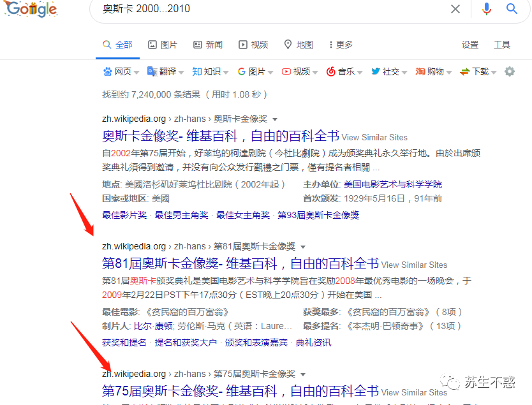The width and height of the screenshot is (532, 405).
Task: Open the 最佳男主角奖 sitelink
Action: coord(182,215)
